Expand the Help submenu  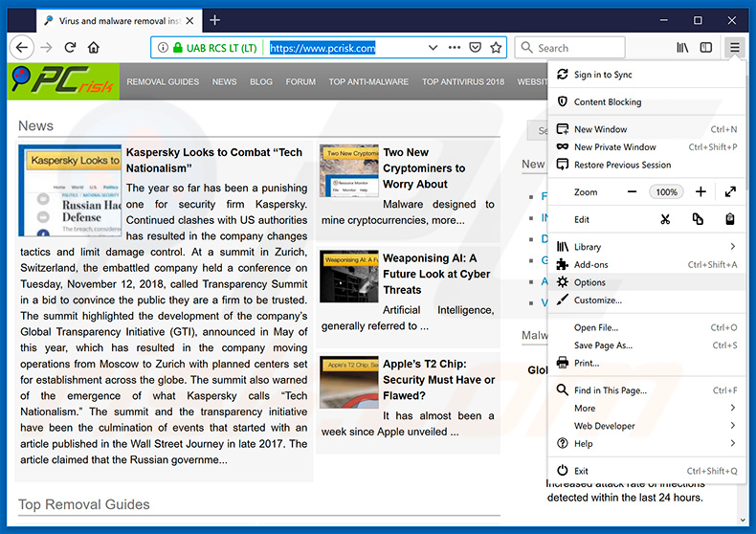(646, 444)
